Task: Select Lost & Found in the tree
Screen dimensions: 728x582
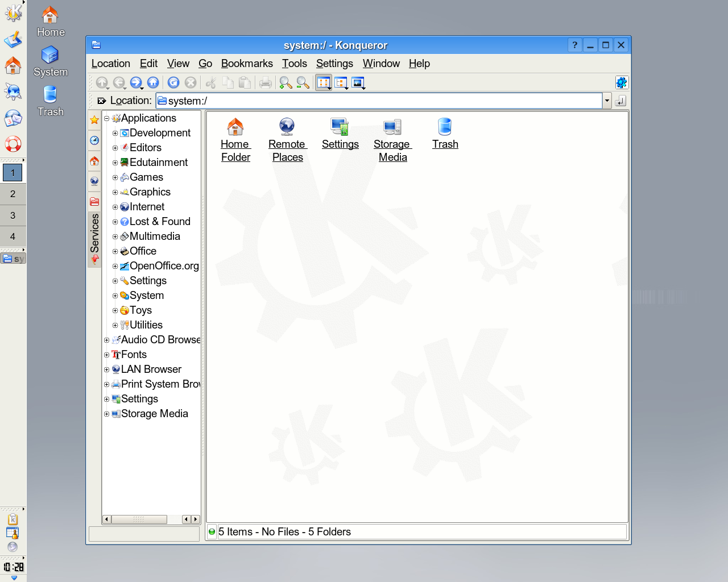Action: 160,222
